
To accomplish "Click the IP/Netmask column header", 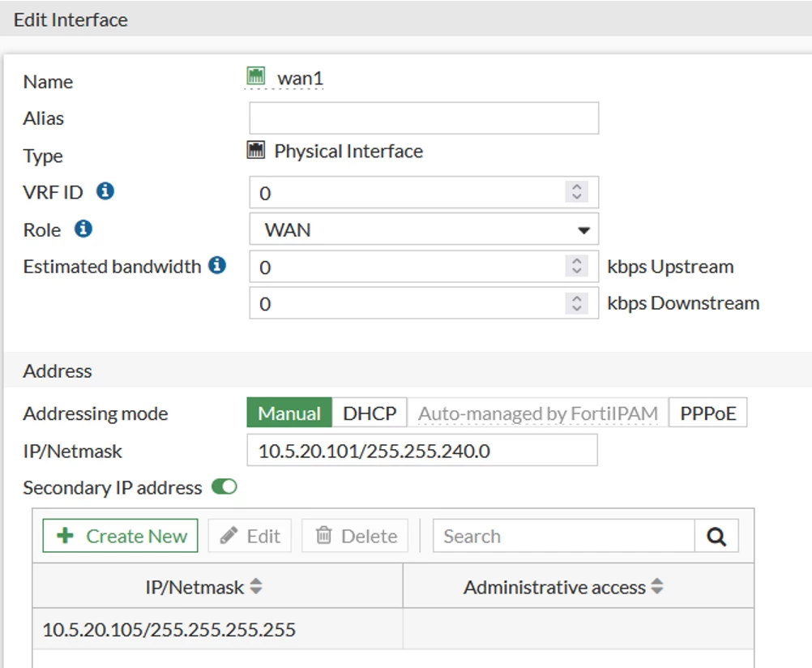I will click(x=217, y=586).
